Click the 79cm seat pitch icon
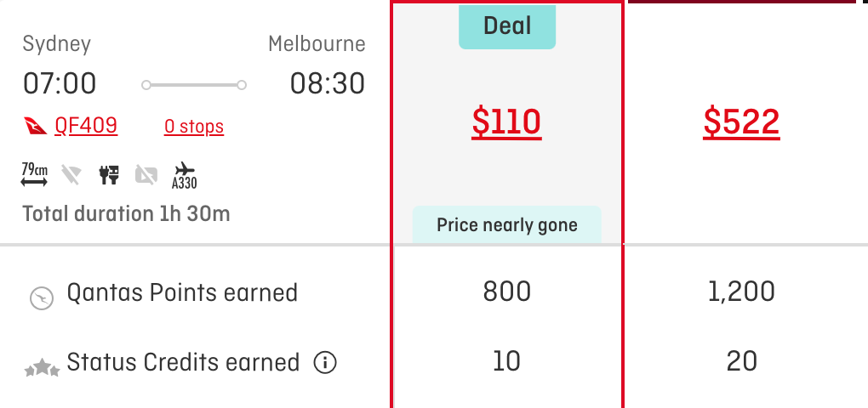Image resolution: width=868 pixels, height=408 pixels. pyautogui.click(x=34, y=175)
